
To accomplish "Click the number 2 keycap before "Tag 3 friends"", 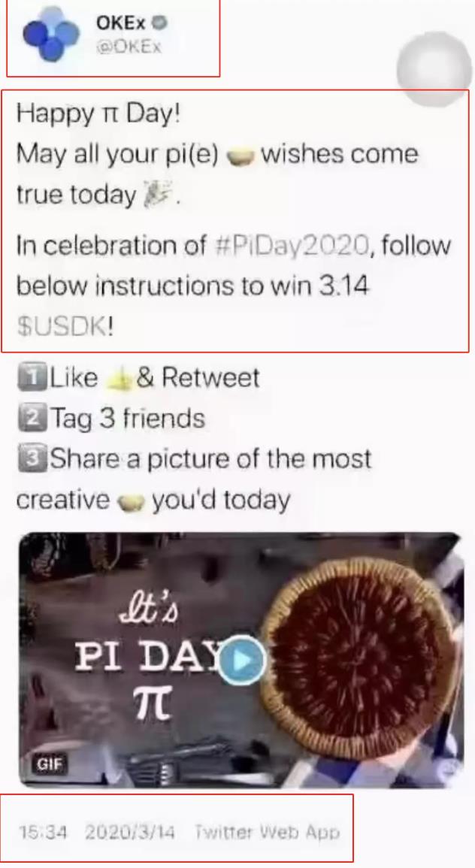I will [32, 419].
